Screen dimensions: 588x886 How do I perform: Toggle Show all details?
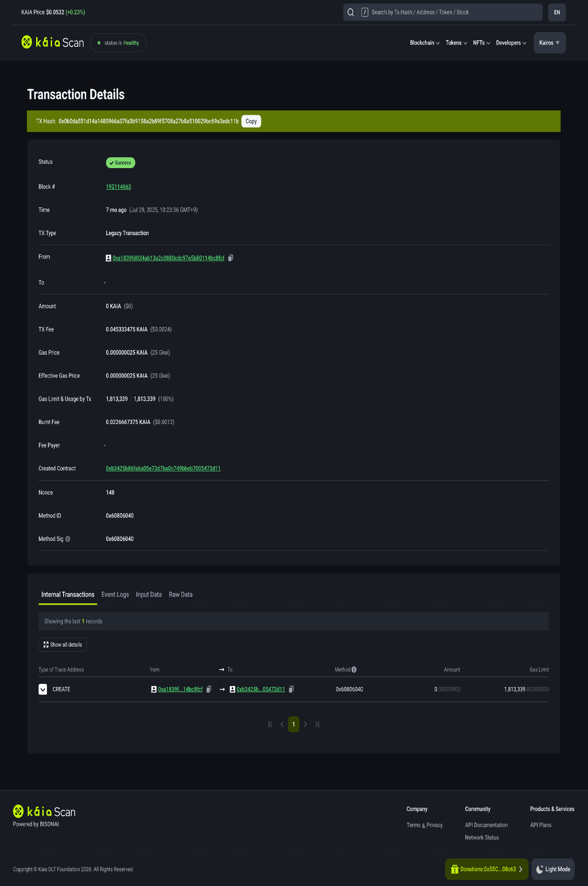coord(62,645)
